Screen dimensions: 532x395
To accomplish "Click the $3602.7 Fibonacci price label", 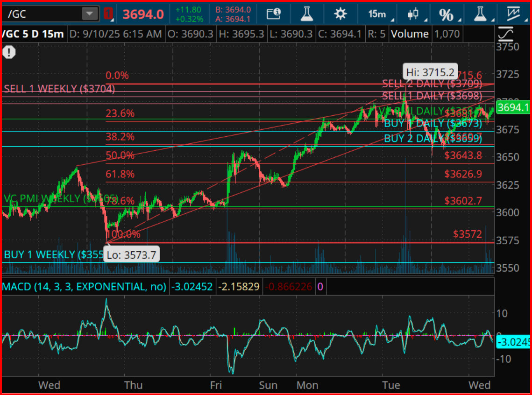I will coord(463,201).
